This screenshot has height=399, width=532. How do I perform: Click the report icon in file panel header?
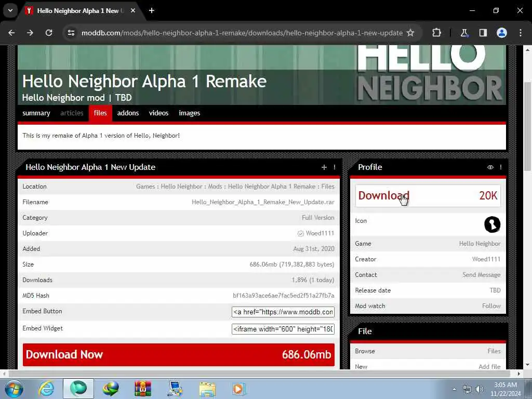pos(335,167)
